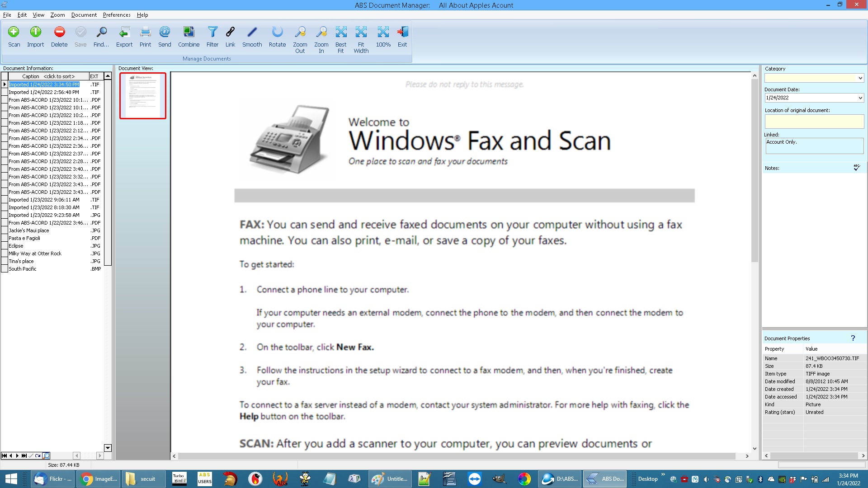This screenshot has width=868, height=488.
Task: Open the Zoom menu
Action: click(57, 15)
